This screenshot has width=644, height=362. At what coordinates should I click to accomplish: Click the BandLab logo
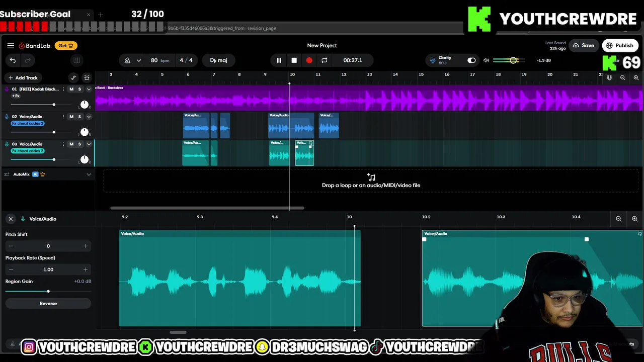[x=35, y=46]
